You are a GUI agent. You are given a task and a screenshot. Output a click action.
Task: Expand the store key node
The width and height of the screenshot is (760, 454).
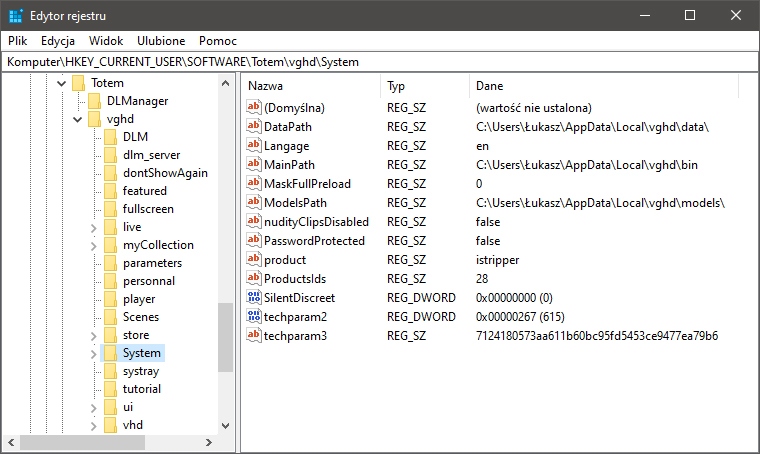click(x=93, y=335)
